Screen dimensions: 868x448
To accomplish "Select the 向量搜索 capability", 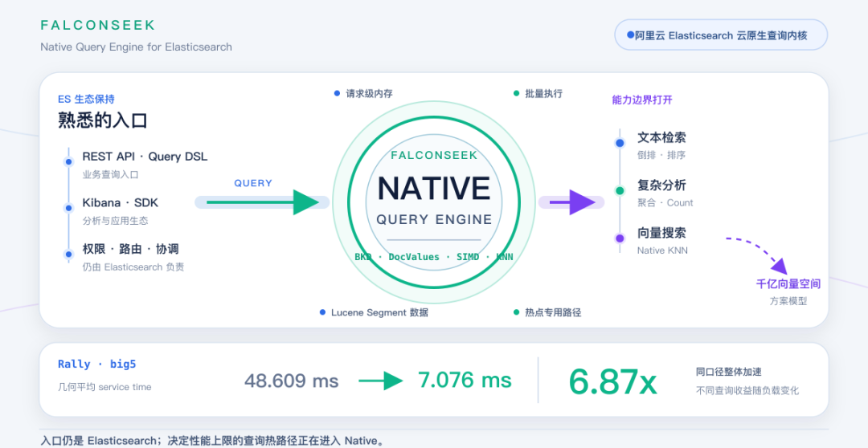I will tap(661, 233).
